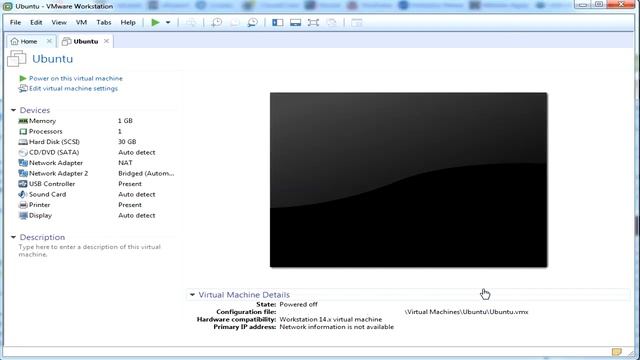Screen dimensions: 640x360
Task: Click Workstation 14.x virtual machine text
Action: point(331,320)
